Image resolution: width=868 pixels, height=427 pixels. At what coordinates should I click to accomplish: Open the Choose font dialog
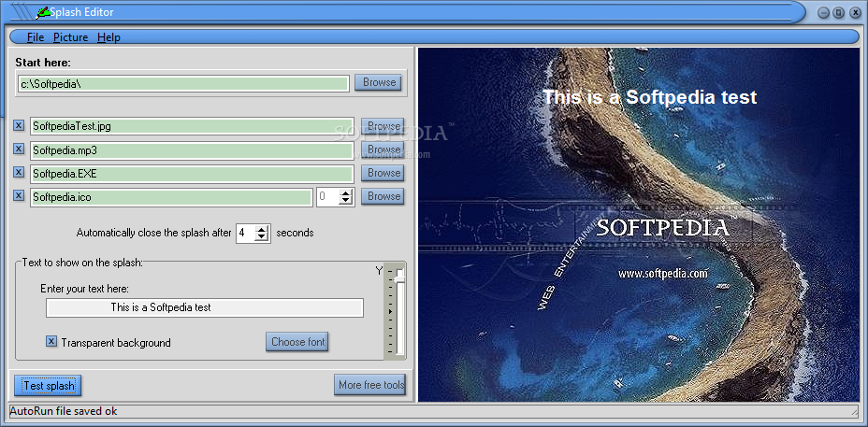tap(297, 342)
